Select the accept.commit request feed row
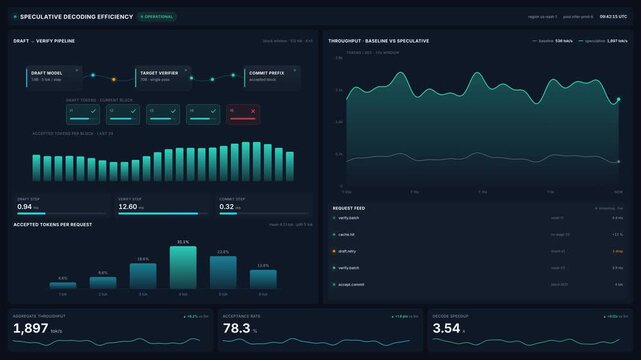641x360 pixels. click(477, 284)
